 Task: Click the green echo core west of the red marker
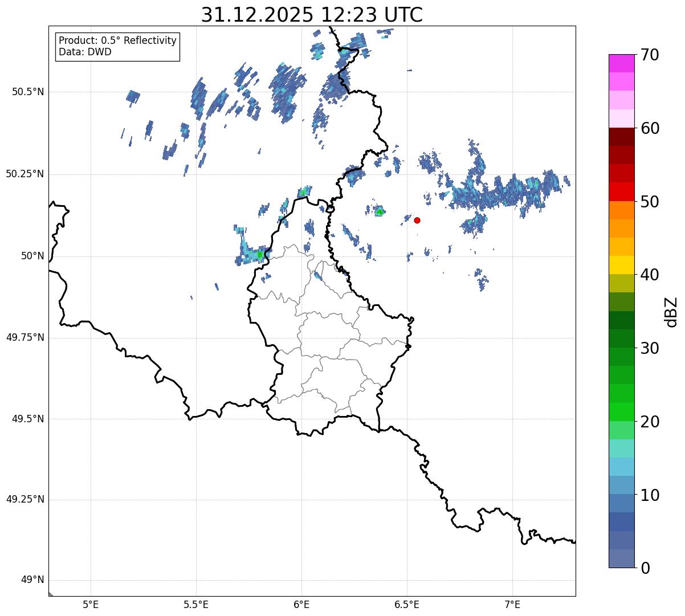pos(380,212)
